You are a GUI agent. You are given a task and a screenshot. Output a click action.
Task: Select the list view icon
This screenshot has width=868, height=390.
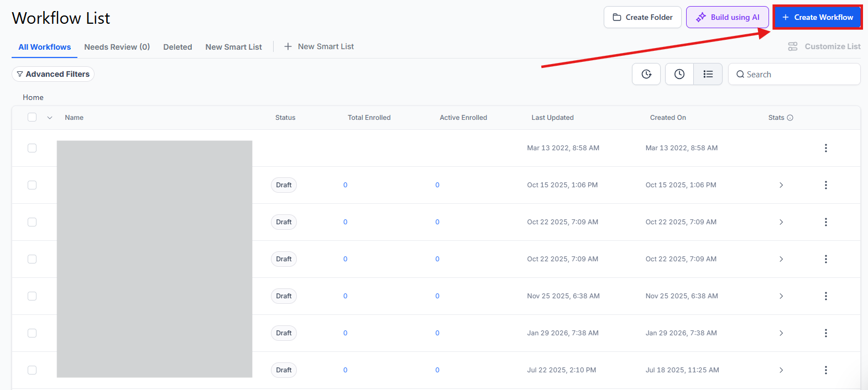click(x=708, y=74)
